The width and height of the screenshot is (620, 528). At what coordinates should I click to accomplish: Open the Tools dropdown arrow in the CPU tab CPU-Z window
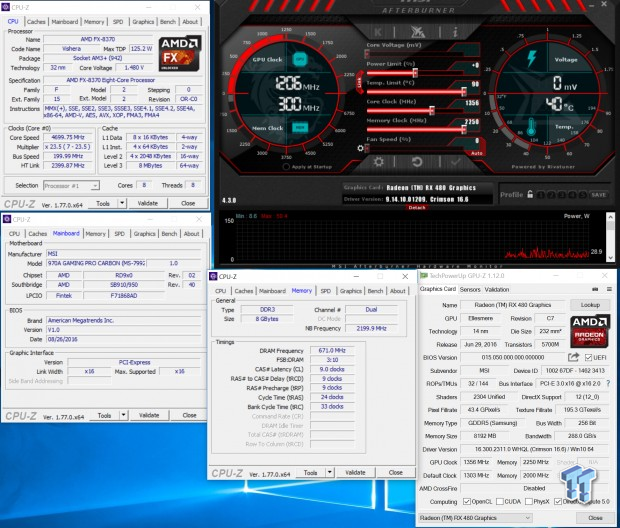(x=122, y=203)
